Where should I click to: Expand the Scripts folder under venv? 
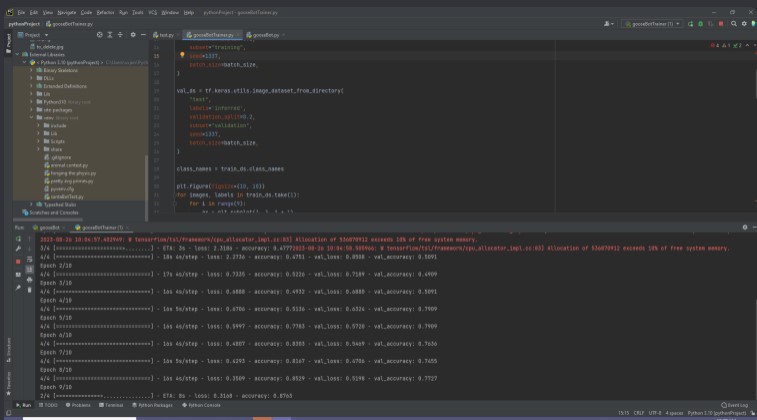[39, 141]
